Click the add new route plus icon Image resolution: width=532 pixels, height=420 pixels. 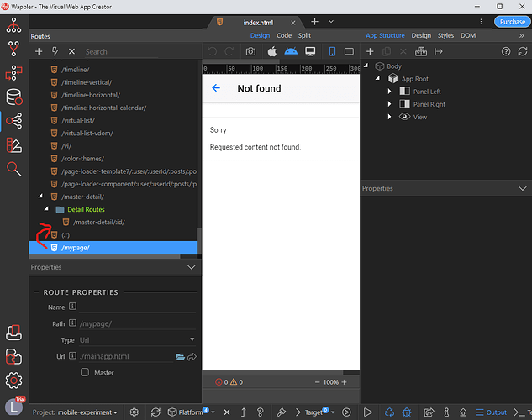[39, 52]
